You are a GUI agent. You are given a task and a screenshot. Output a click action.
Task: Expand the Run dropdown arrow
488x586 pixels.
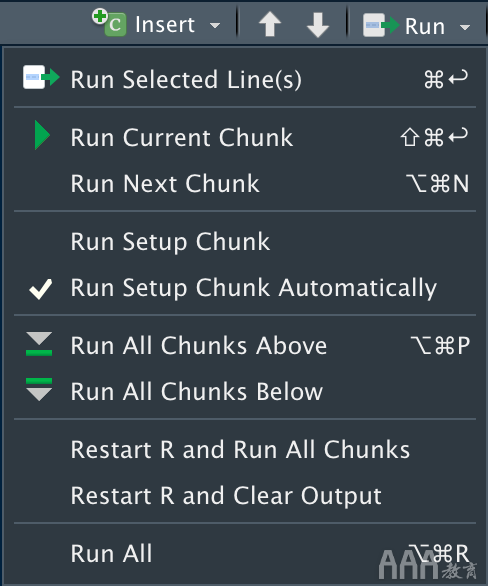click(465, 27)
